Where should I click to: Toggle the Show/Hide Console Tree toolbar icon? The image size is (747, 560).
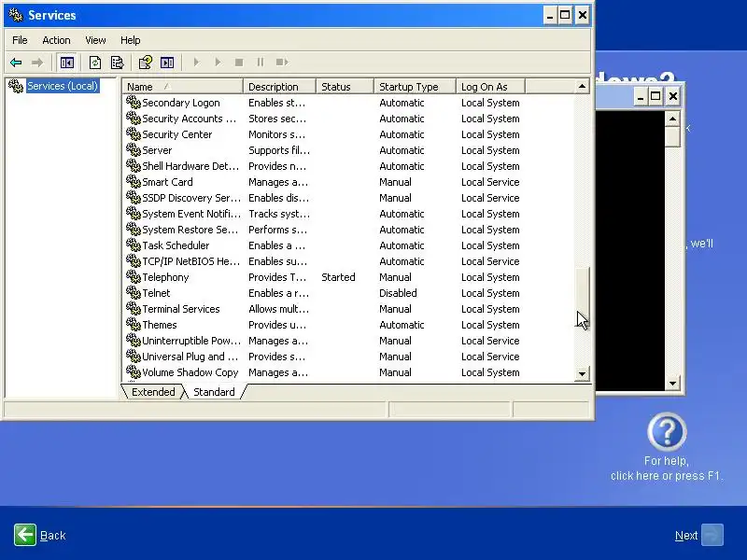click(67, 63)
